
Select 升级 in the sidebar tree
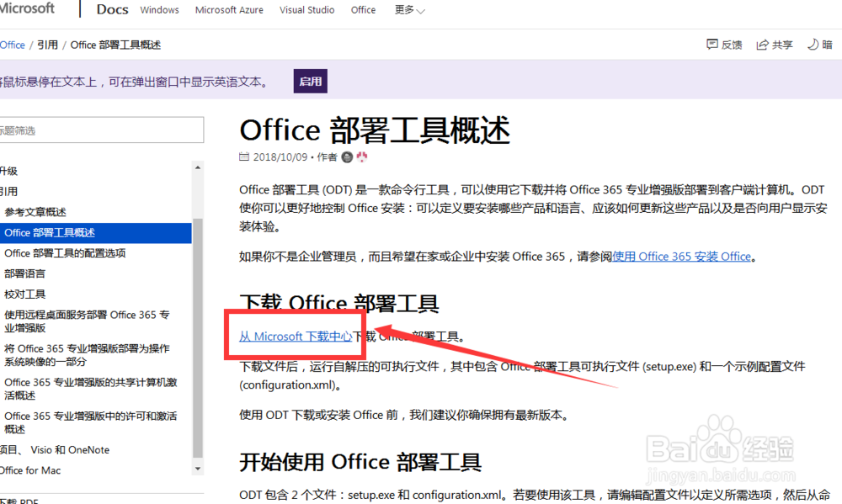point(8,171)
